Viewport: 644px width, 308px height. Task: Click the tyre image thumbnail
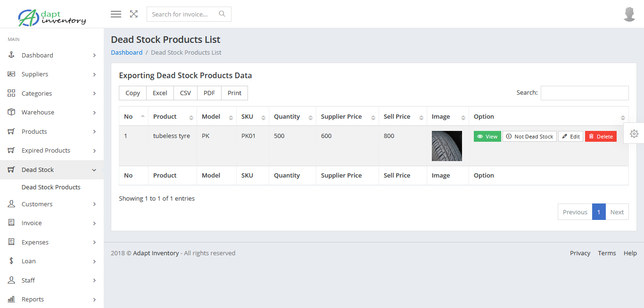click(446, 146)
